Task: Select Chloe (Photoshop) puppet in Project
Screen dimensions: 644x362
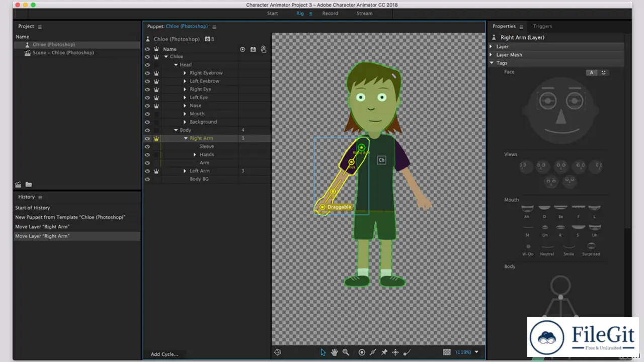Action: pyautogui.click(x=54, y=45)
